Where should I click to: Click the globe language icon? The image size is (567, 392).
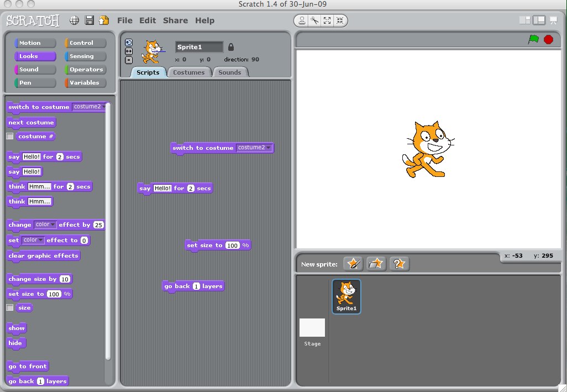click(x=75, y=20)
